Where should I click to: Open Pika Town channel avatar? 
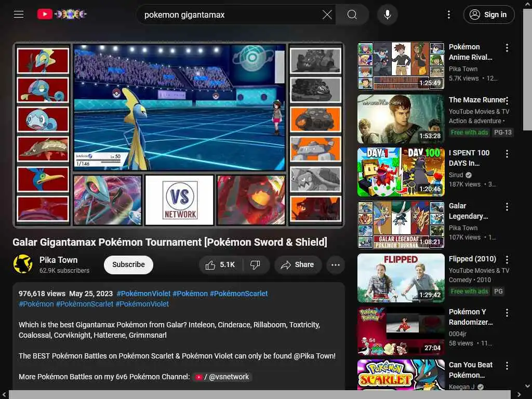click(x=23, y=264)
